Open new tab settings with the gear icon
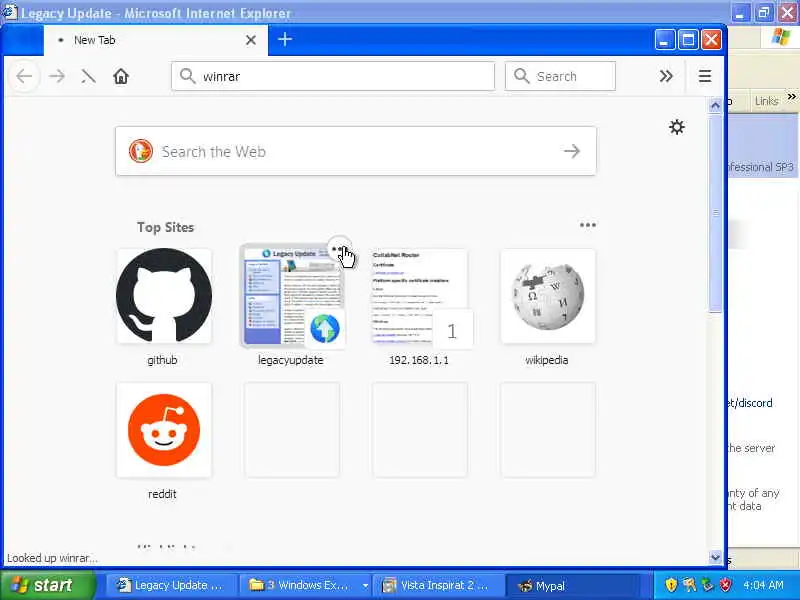The image size is (800, 600). 677,127
